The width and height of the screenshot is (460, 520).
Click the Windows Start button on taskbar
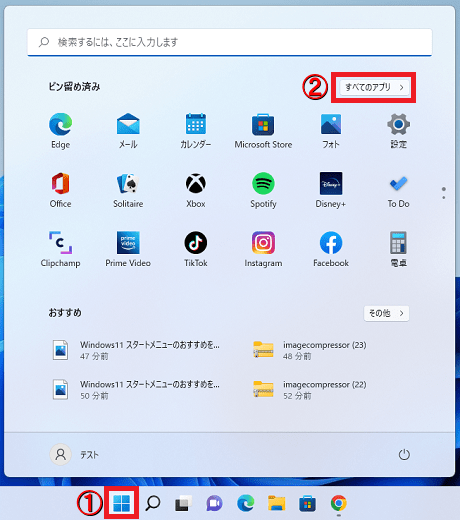(x=121, y=503)
